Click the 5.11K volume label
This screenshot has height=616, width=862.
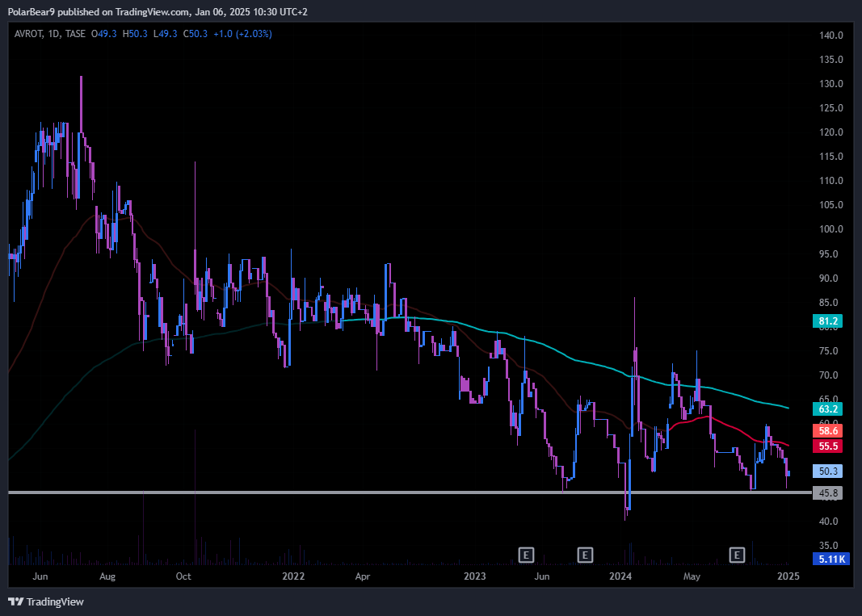click(829, 558)
